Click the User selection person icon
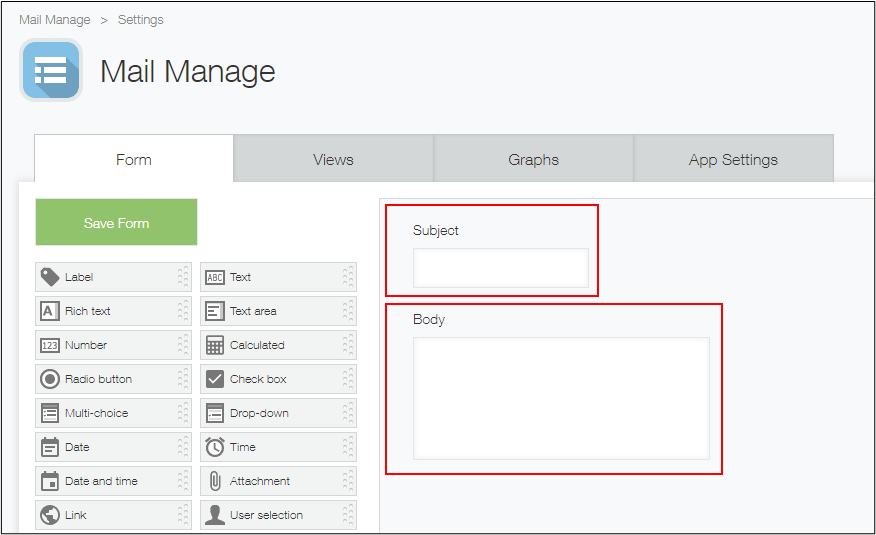876x535 pixels. (214, 515)
